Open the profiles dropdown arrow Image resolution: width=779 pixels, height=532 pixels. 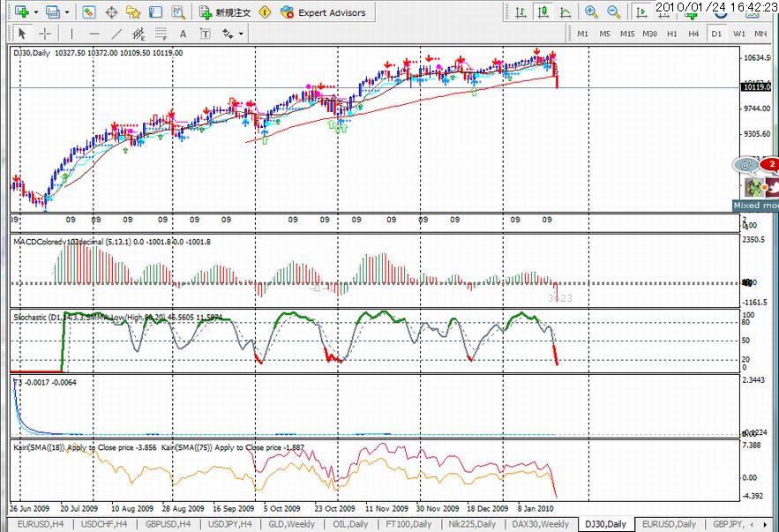pyautogui.click(x=66, y=12)
